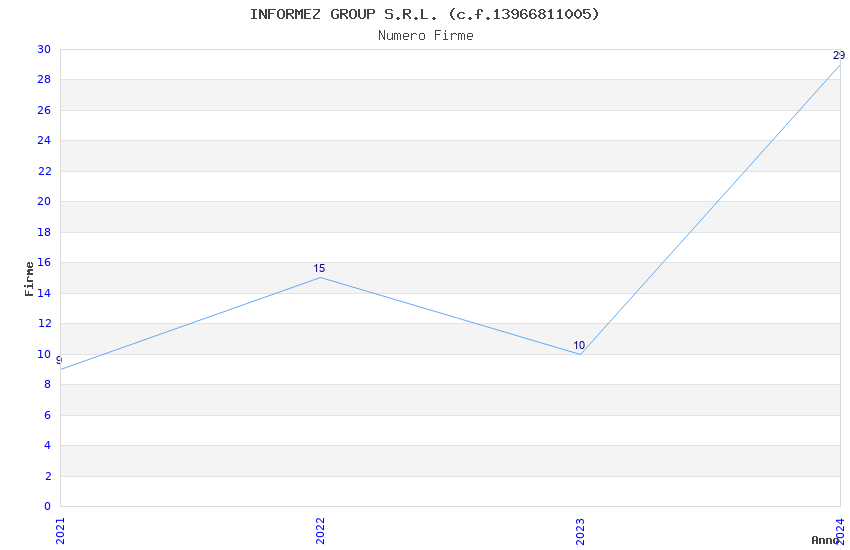Click y-axis tick label 20

44,202
